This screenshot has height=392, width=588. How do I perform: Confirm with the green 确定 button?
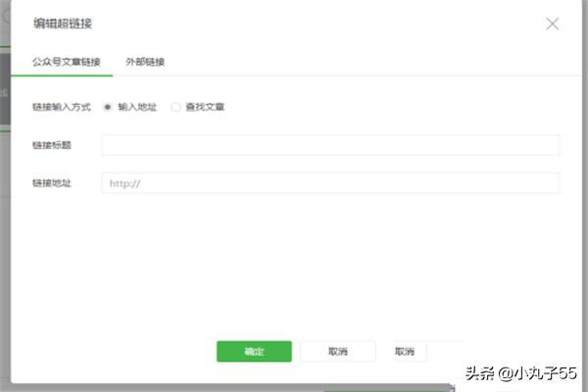tap(254, 352)
